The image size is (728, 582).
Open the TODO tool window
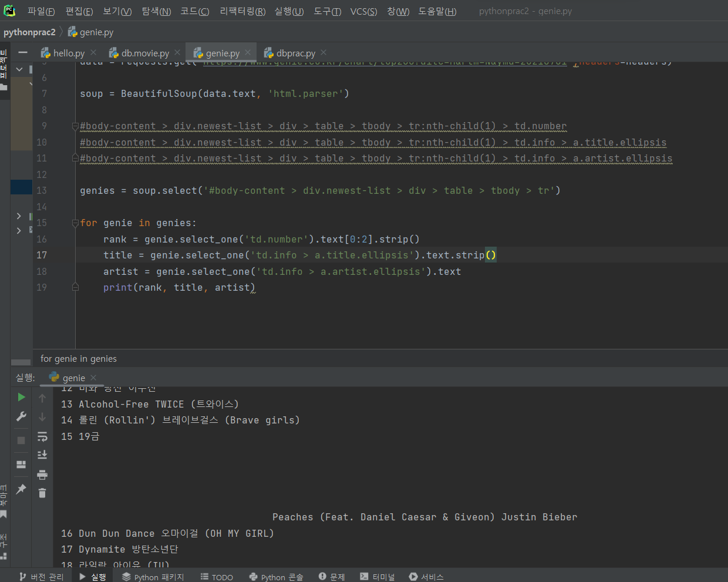[217, 577]
